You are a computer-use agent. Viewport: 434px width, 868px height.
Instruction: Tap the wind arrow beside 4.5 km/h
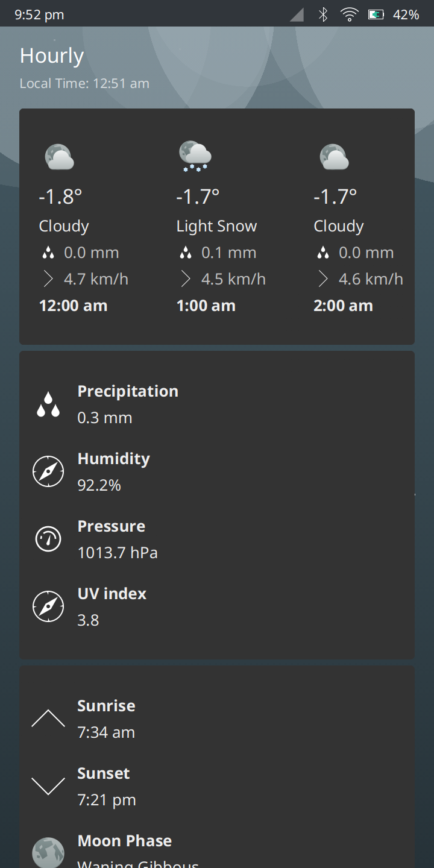coord(186,279)
